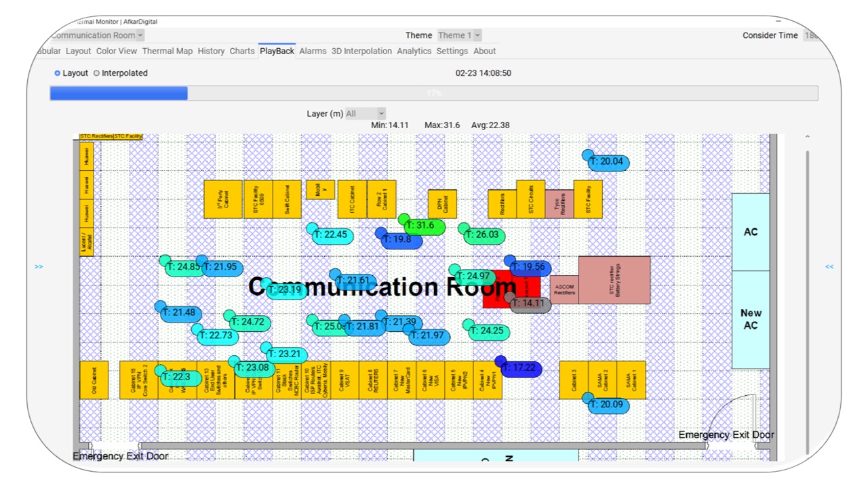Click the playback progress bar
868x488 pixels.
pyautogui.click(x=434, y=94)
